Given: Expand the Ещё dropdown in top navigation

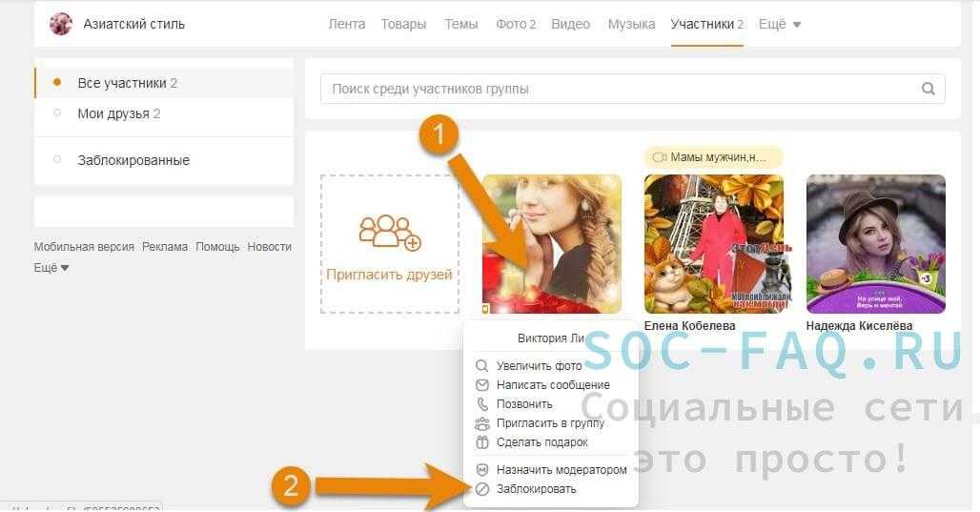Looking at the screenshot, I should (x=779, y=24).
